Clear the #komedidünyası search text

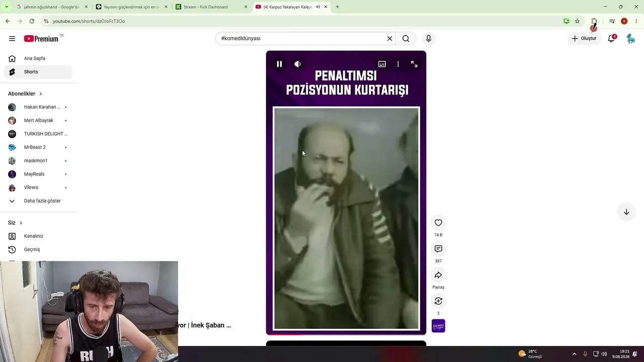389,38
